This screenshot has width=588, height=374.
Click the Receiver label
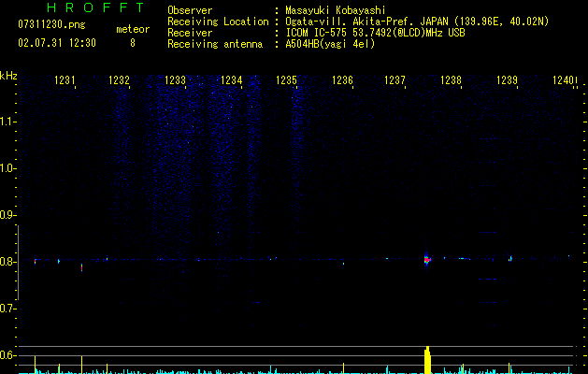pyautogui.click(x=190, y=33)
